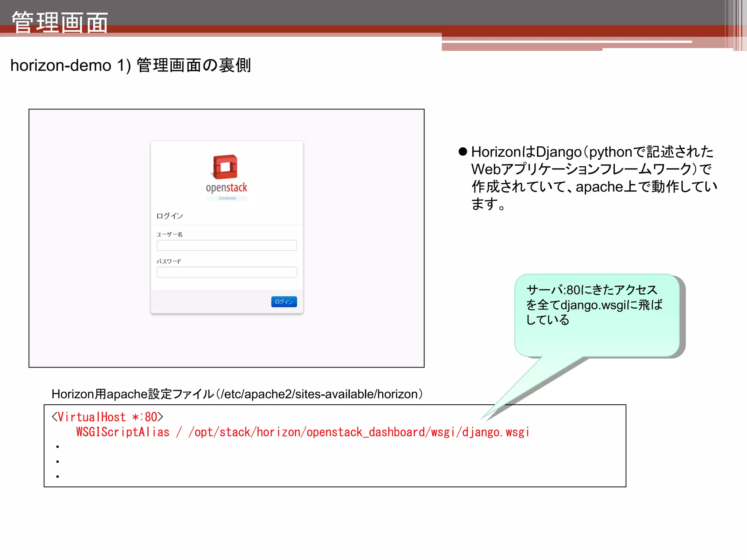
Task: Click the password input field
Action: [x=227, y=272]
